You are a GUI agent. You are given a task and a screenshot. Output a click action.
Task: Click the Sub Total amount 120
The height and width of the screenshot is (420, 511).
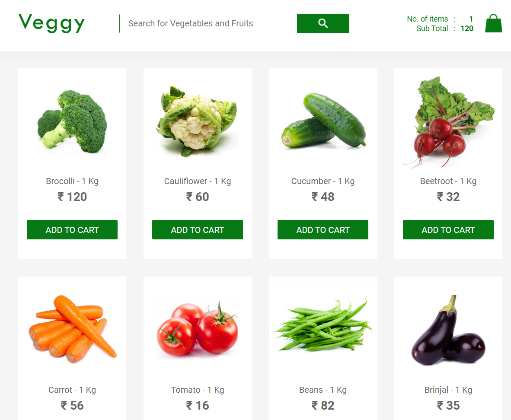pyautogui.click(x=466, y=29)
